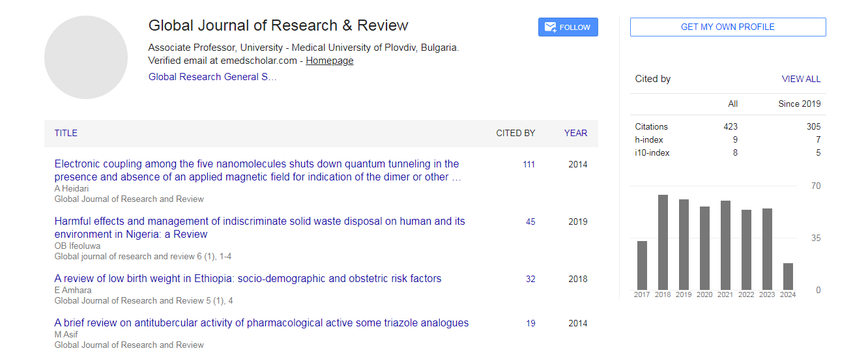
Task: Click the 111 citation count link
Action: point(528,165)
